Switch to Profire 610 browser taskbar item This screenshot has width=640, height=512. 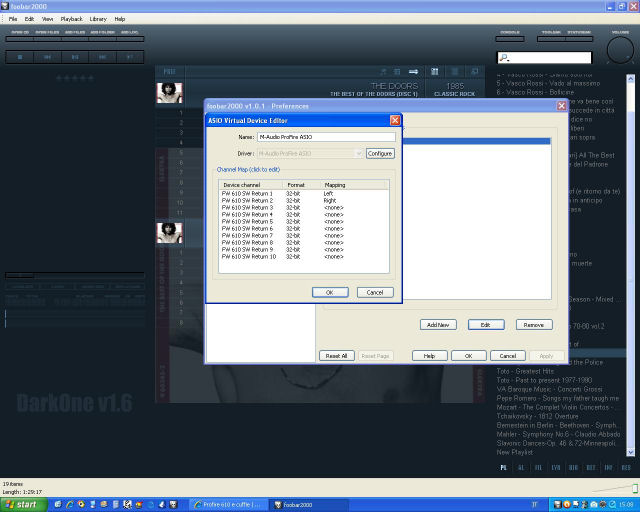pos(229,505)
